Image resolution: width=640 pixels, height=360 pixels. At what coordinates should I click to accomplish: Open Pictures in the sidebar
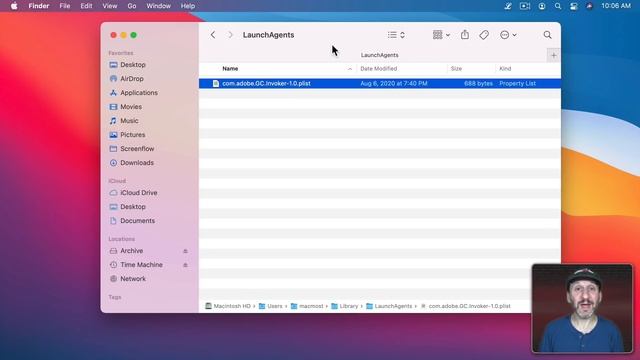[x=132, y=134]
